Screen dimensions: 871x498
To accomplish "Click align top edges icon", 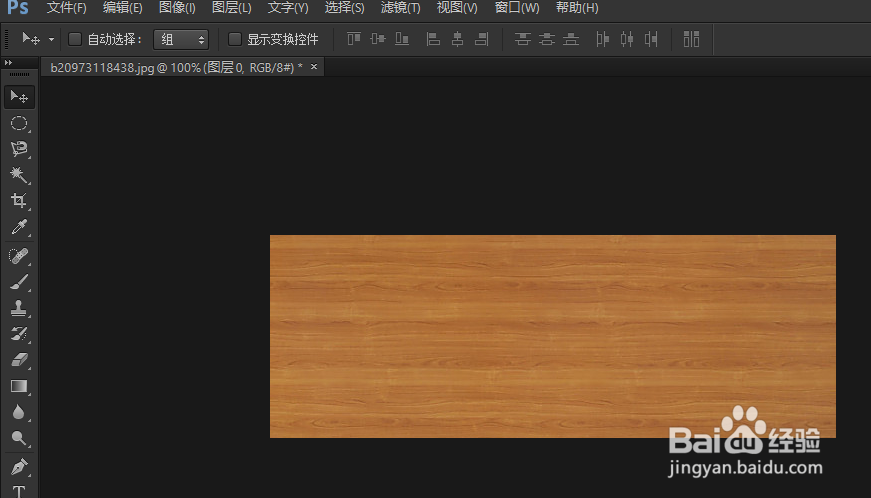I will click(x=354, y=39).
